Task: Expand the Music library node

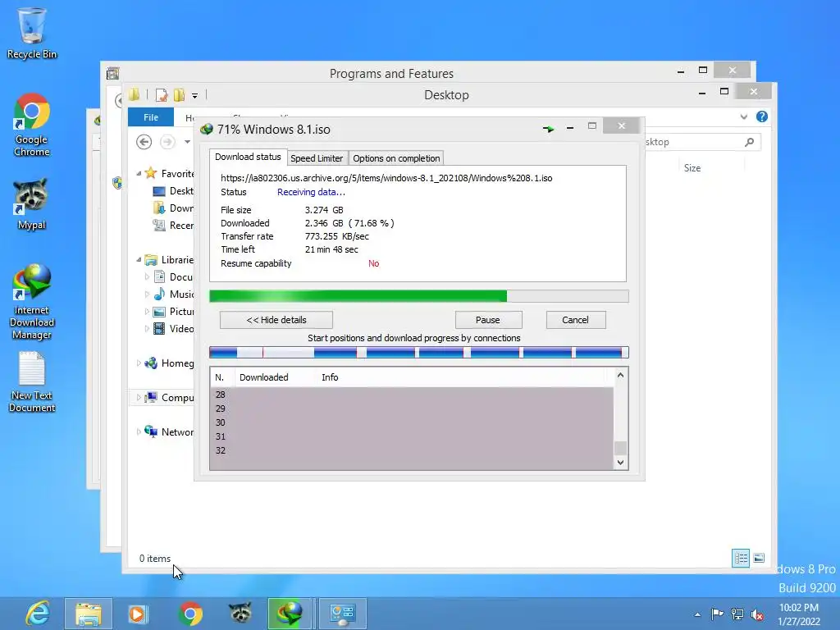Action: click(x=147, y=294)
